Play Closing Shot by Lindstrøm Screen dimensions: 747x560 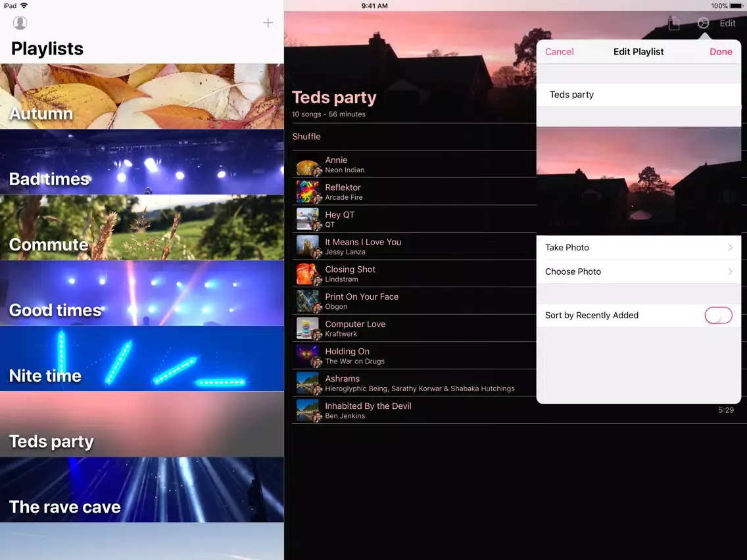pos(414,274)
